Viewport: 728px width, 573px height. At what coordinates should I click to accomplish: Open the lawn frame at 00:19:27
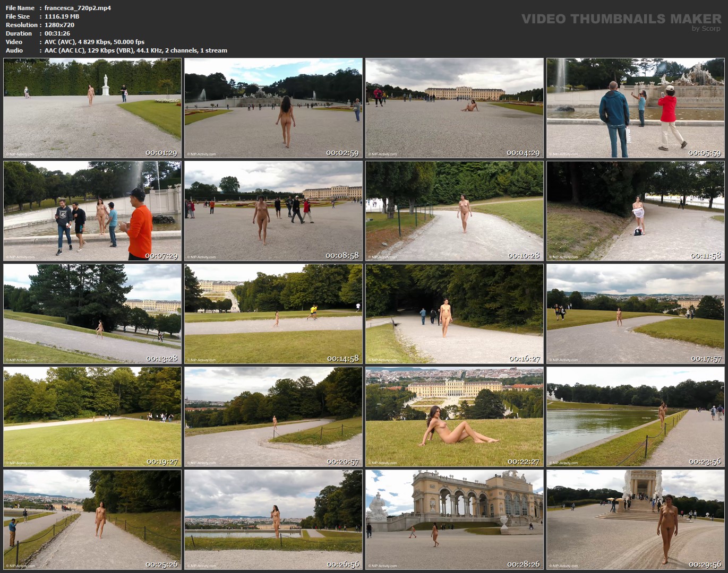tap(92, 417)
